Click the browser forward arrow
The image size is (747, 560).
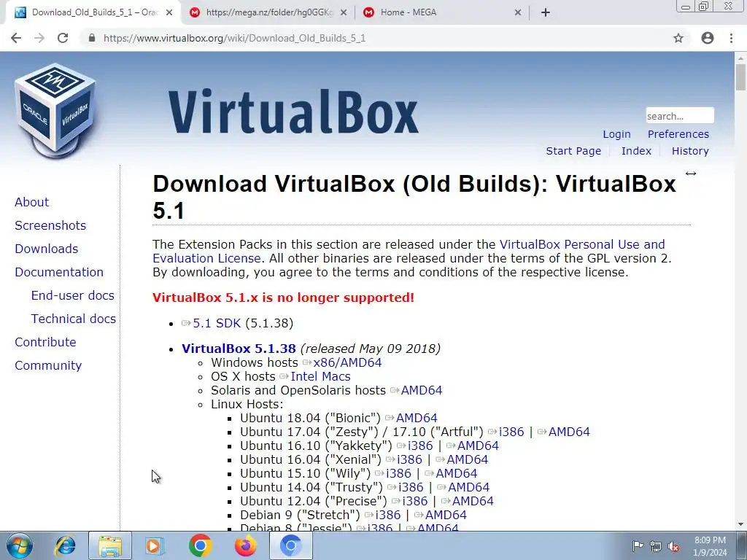pyautogui.click(x=39, y=38)
